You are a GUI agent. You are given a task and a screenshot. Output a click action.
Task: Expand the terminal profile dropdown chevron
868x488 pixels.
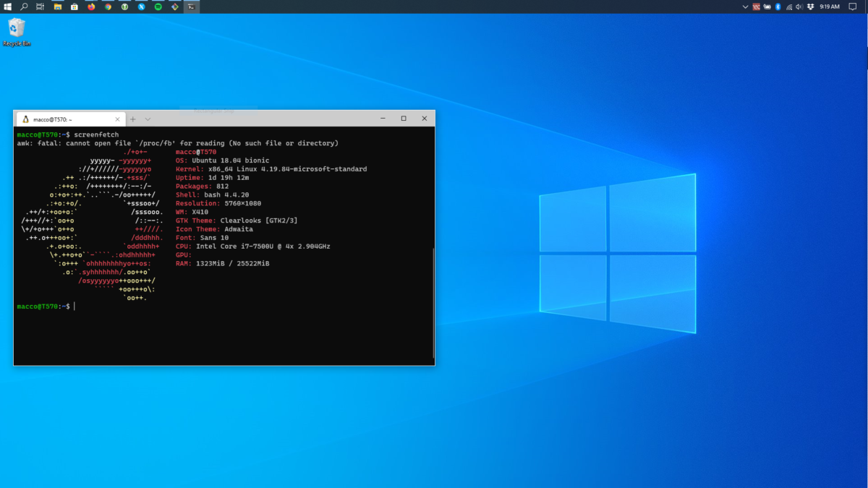[x=148, y=119]
